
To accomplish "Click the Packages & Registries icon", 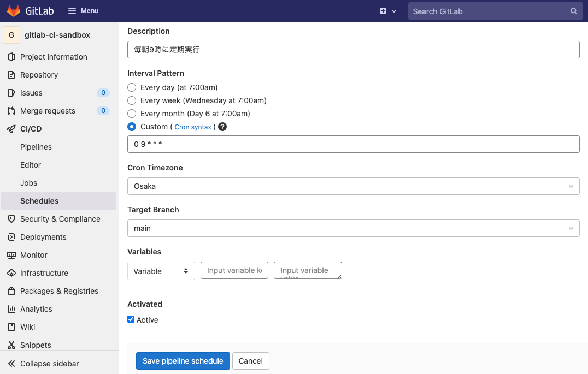I will pyautogui.click(x=11, y=290).
